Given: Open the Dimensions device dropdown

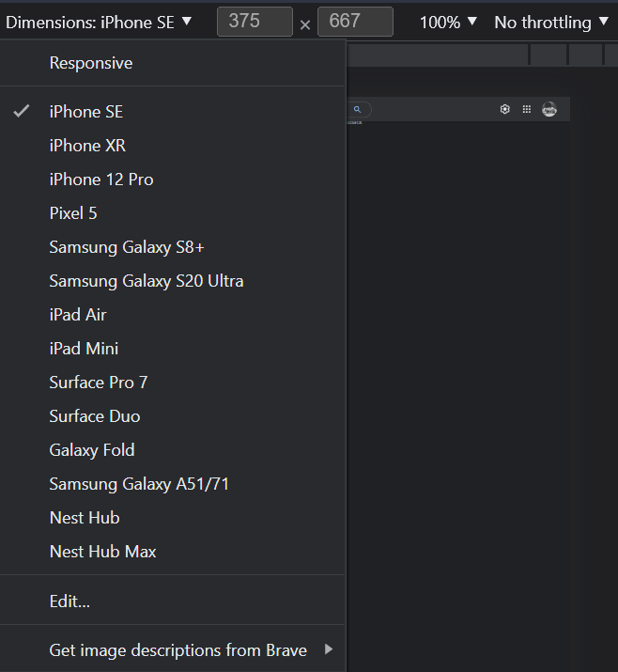Looking at the screenshot, I should point(99,22).
